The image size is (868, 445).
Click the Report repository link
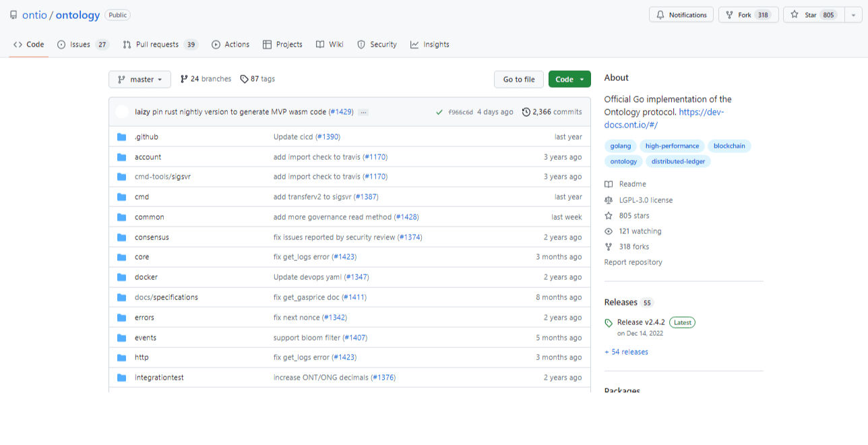633,262
